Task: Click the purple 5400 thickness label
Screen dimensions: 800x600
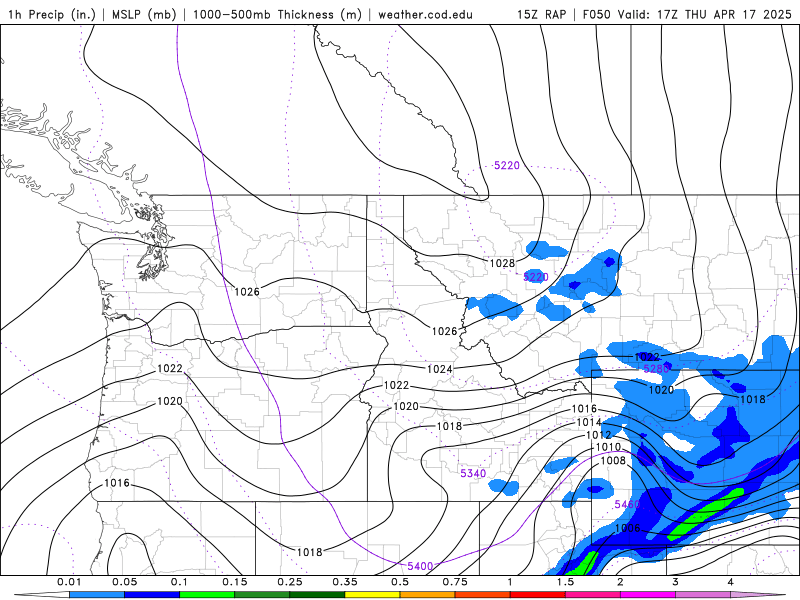Action: pyautogui.click(x=420, y=566)
